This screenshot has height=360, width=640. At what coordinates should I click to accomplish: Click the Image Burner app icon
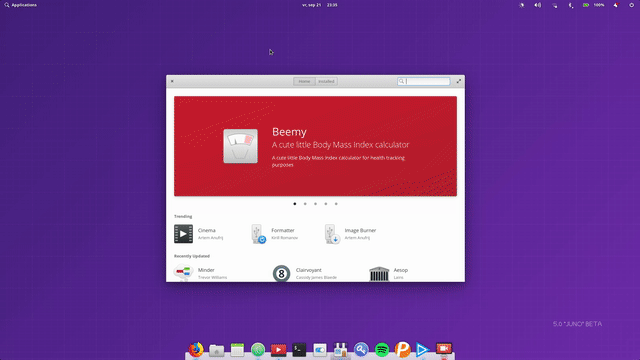[332, 234]
